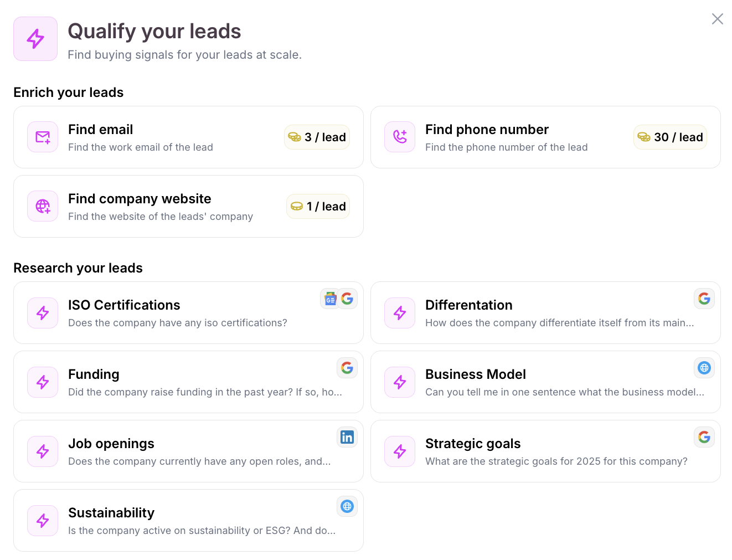This screenshot has height=560, width=732.
Task: Click the Google News icon on ISO Certifications
Action: pyautogui.click(x=331, y=299)
